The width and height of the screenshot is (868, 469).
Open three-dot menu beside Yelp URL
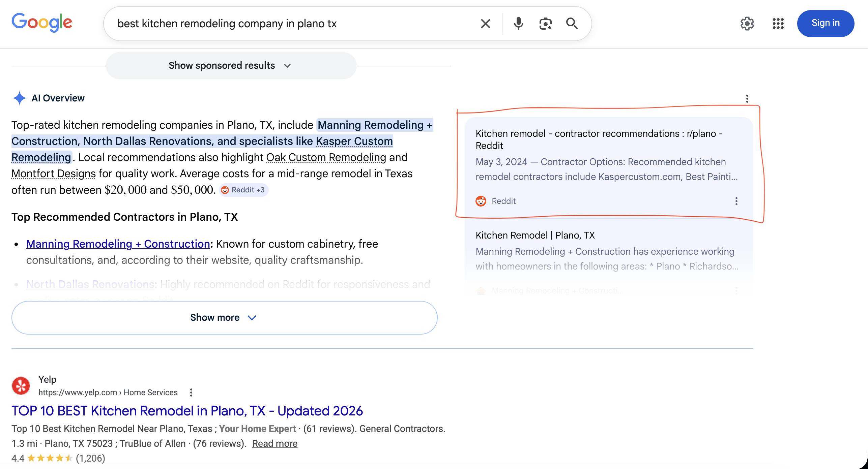(191, 392)
